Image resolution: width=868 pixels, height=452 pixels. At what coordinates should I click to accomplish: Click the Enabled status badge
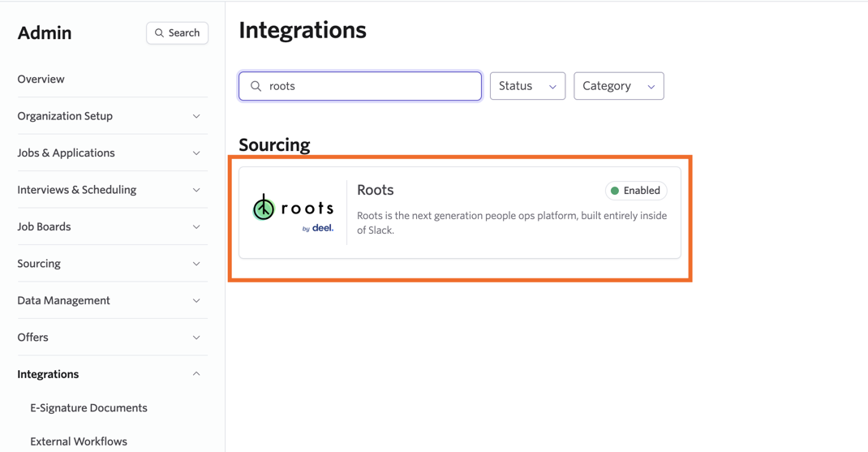(636, 191)
